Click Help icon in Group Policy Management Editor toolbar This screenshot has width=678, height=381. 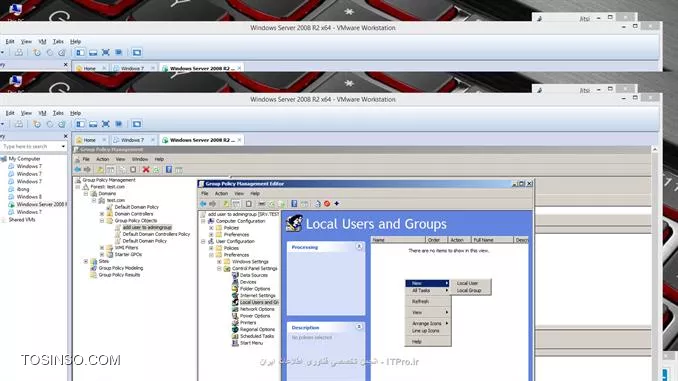[294, 204]
